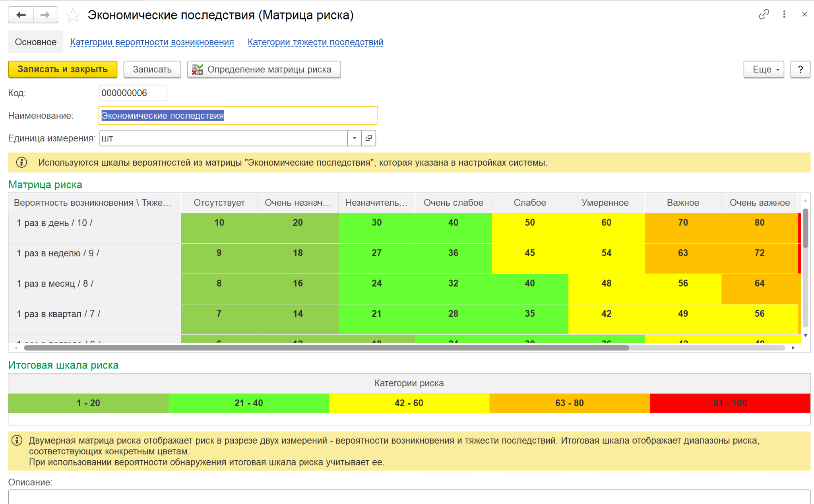Click the back navigation arrow
This screenshot has width=814, height=504.
point(21,15)
